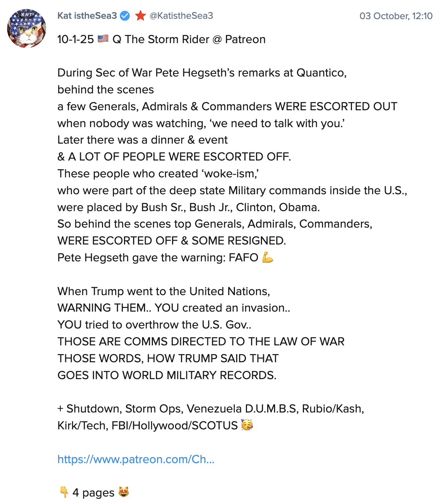Open the Kat istheSea3 display name
The width and height of the screenshot is (440, 504).
(x=87, y=16)
